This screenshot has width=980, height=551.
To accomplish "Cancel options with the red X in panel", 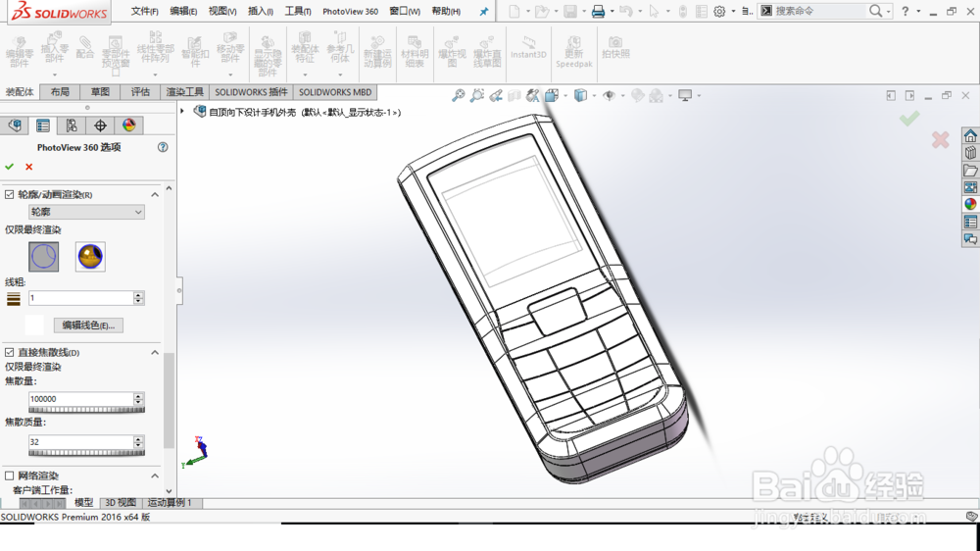I will 28,167.
